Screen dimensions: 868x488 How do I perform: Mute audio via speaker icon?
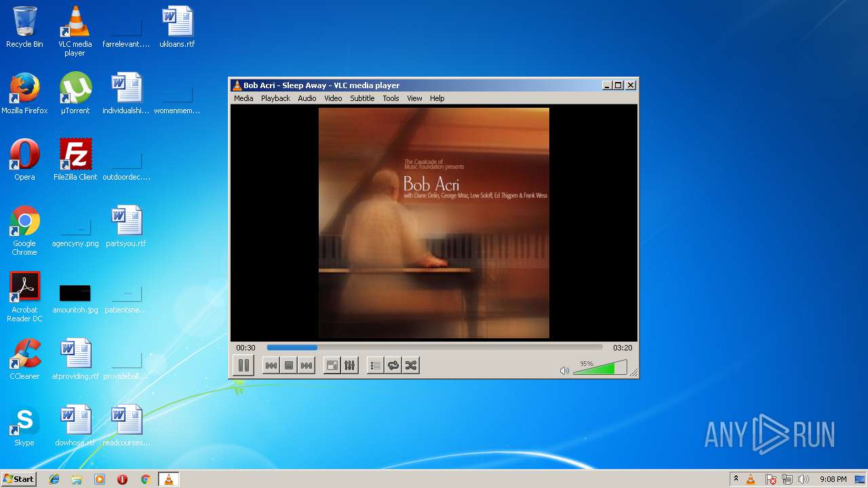(x=564, y=370)
